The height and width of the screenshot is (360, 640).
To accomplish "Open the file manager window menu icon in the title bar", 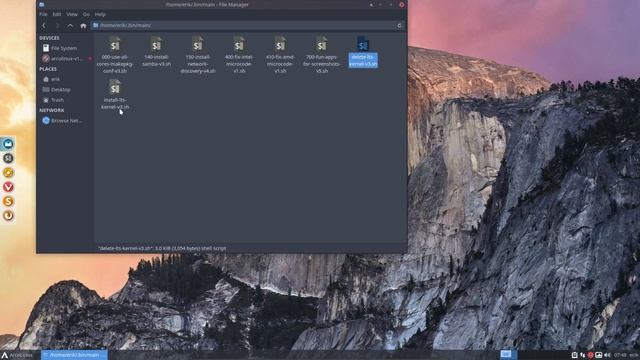I will pyautogui.click(x=42, y=4).
